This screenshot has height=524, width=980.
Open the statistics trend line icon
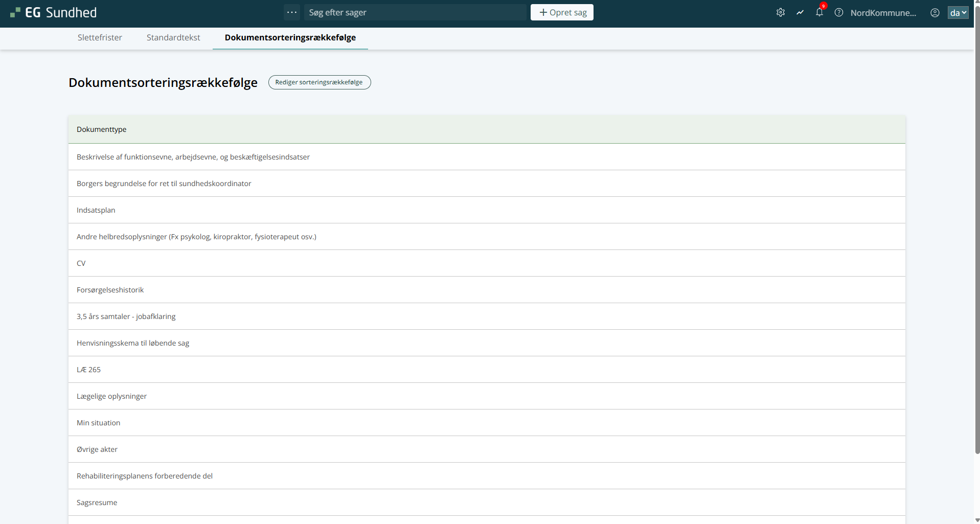pyautogui.click(x=800, y=13)
